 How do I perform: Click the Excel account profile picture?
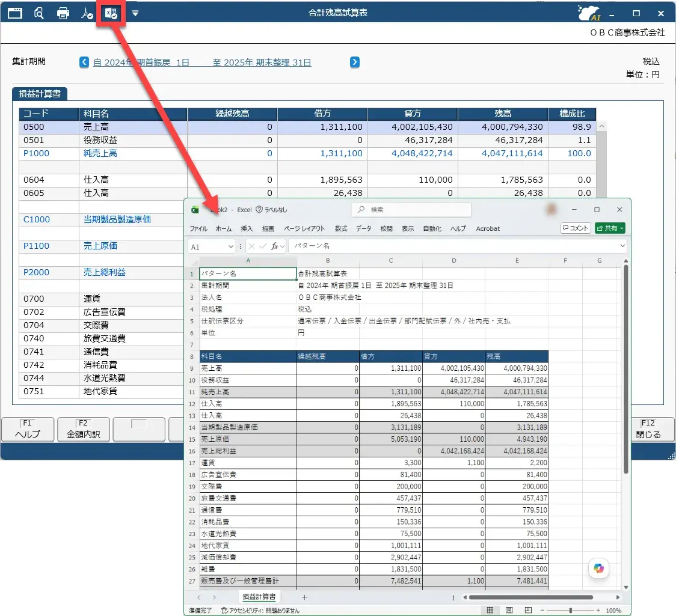551,209
